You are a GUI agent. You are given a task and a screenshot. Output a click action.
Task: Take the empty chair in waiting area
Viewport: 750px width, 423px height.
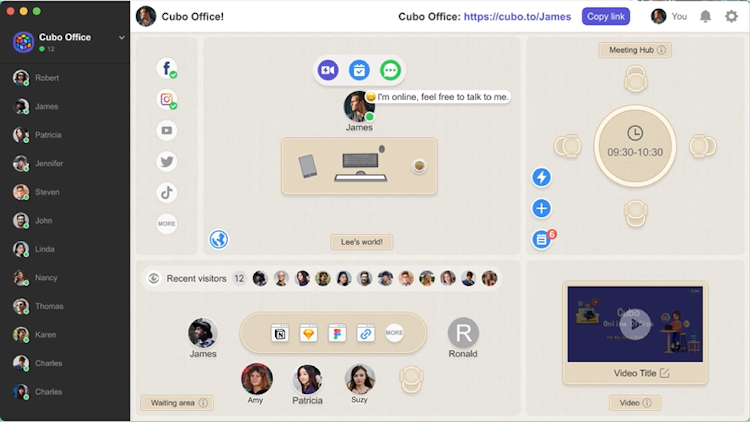coord(411,380)
